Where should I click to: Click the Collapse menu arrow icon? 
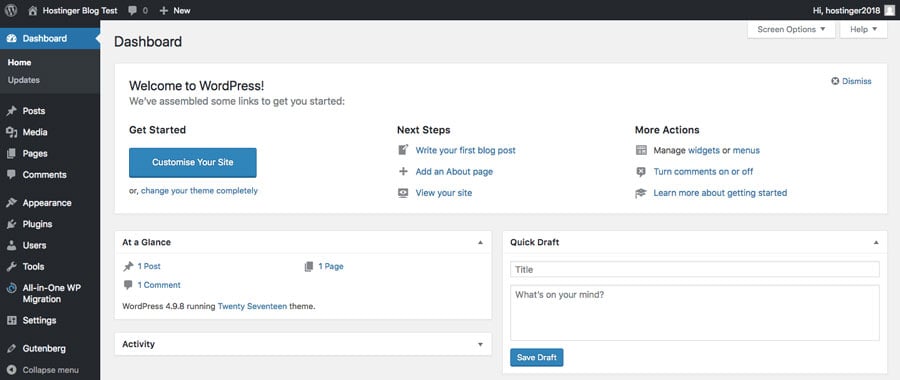[11, 370]
